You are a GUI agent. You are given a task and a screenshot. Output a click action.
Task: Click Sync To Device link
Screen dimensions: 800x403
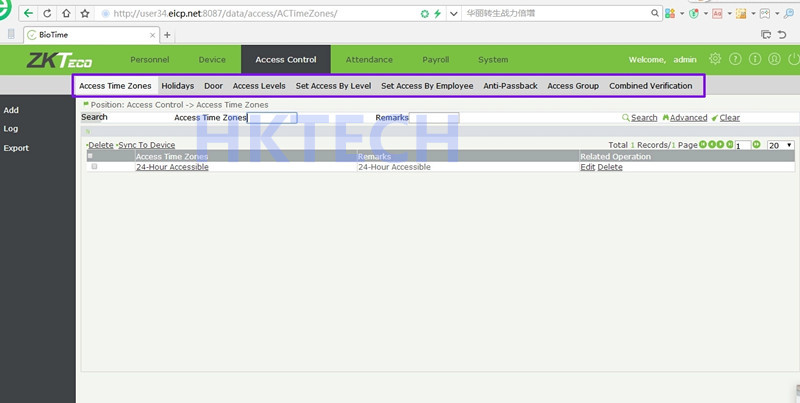[147, 145]
